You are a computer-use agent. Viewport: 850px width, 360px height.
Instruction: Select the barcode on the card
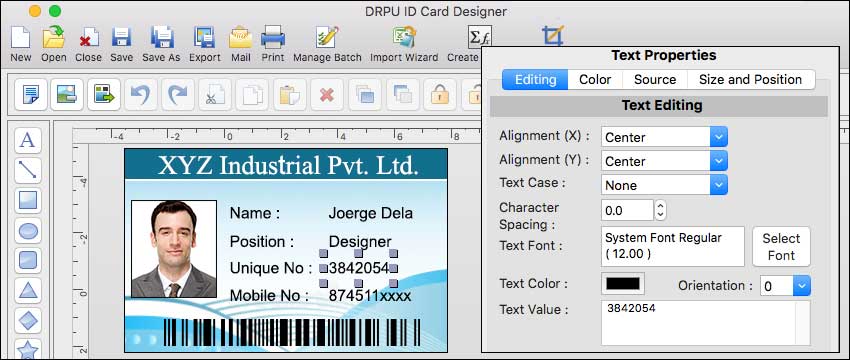pos(292,332)
